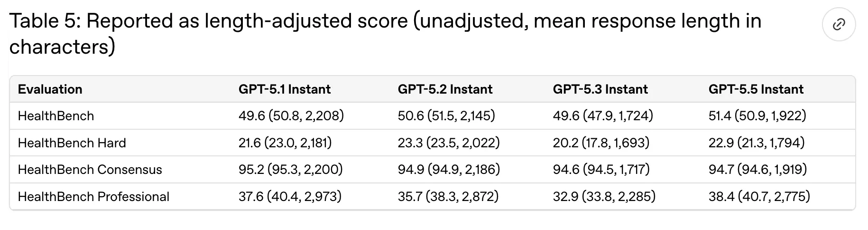868x230 pixels.
Task: Click the Table 5 caption heading
Action: [x=385, y=34]
